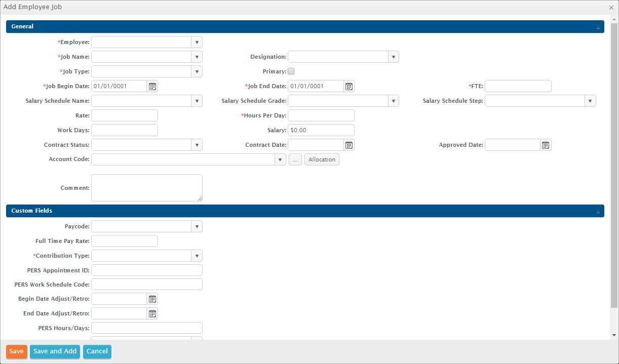
Task: Open Begin Date Adjust/Retro calendar picker
Action: pyautogui.click(x=152, y=299)
